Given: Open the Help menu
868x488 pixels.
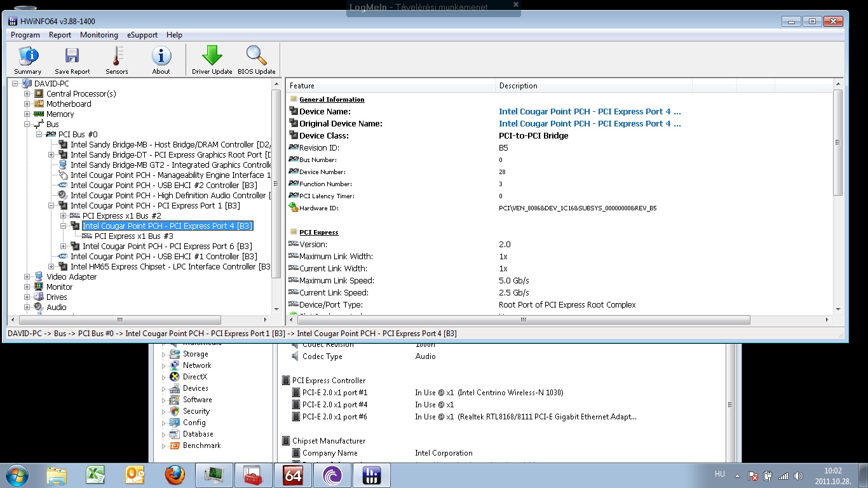Looking at the screenshot, I should click(174, 35).
